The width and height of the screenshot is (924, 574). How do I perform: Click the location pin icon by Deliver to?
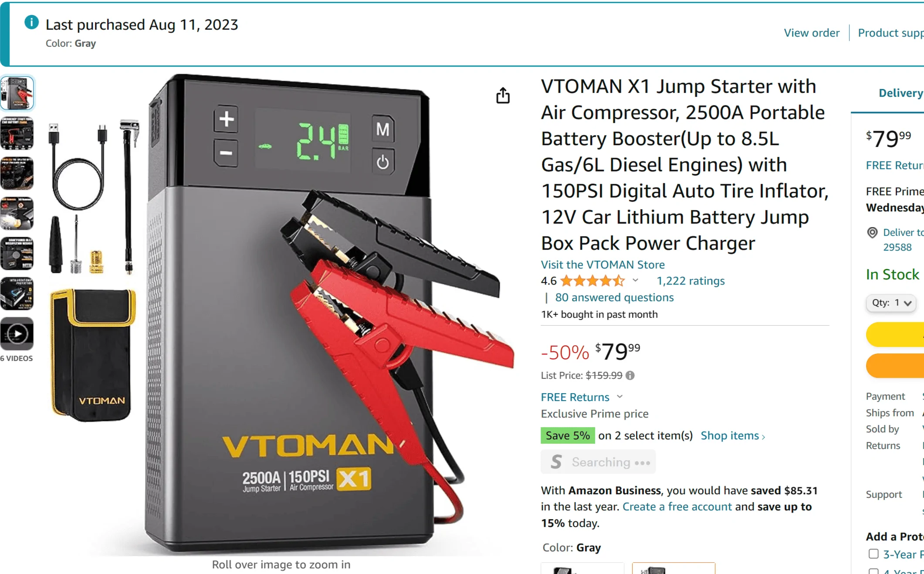click(x=872, y=233)
